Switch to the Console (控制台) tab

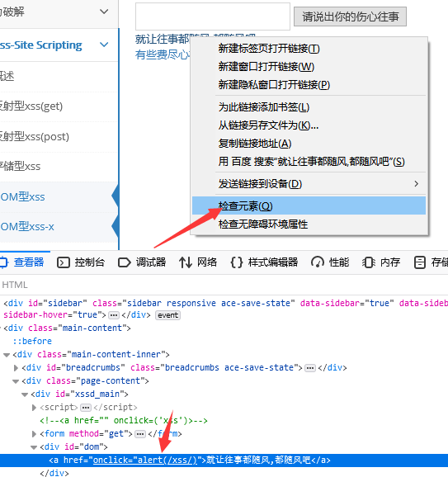click(x=81, y=262)
